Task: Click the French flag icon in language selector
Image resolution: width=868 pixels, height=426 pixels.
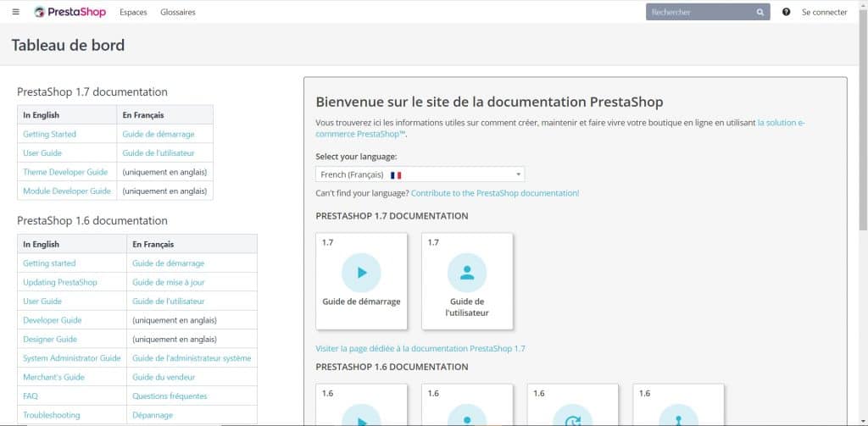Action: (396, 174)
